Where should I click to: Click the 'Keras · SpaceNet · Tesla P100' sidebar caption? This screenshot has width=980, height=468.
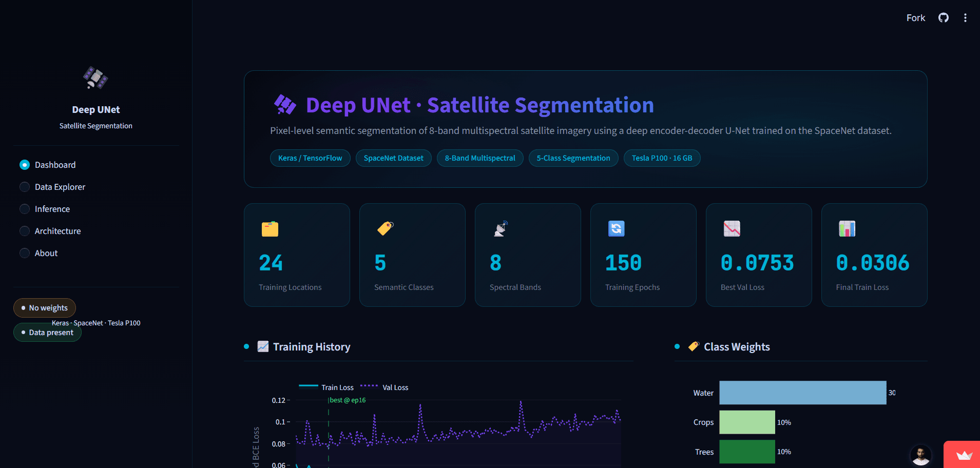tap(96, 323)
